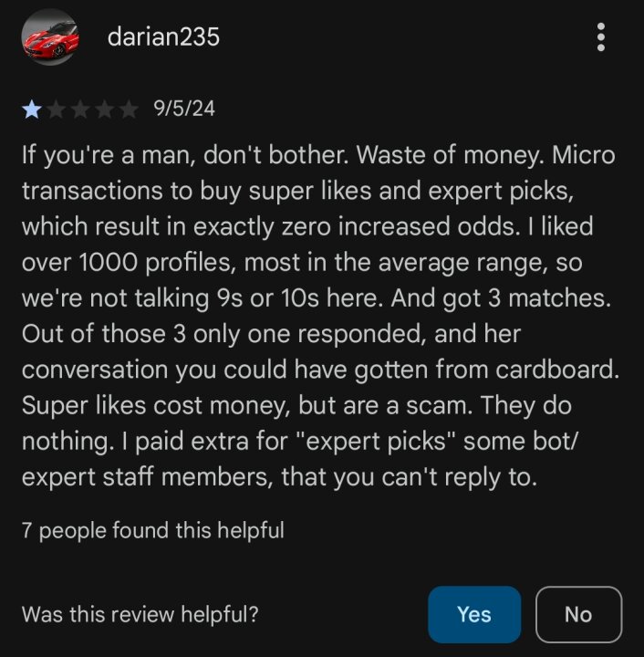Click the second empty star in the rating
Screen dimensions: 644x657
point(57,109)
